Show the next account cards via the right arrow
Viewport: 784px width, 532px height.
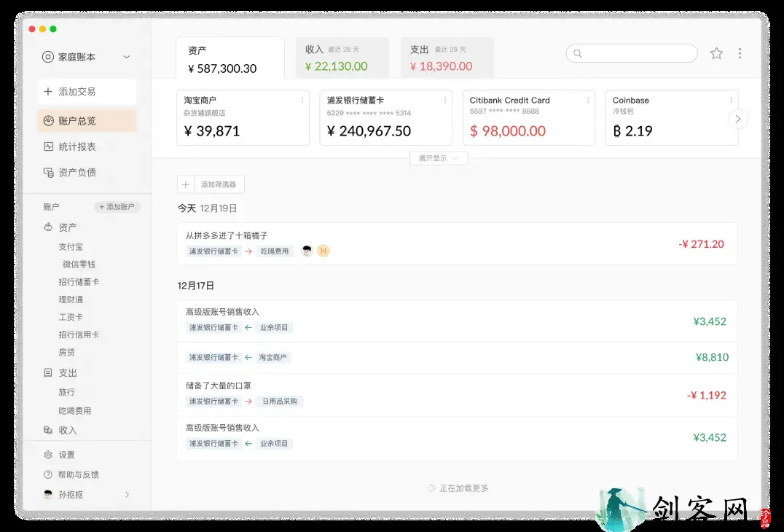[738, 119]
